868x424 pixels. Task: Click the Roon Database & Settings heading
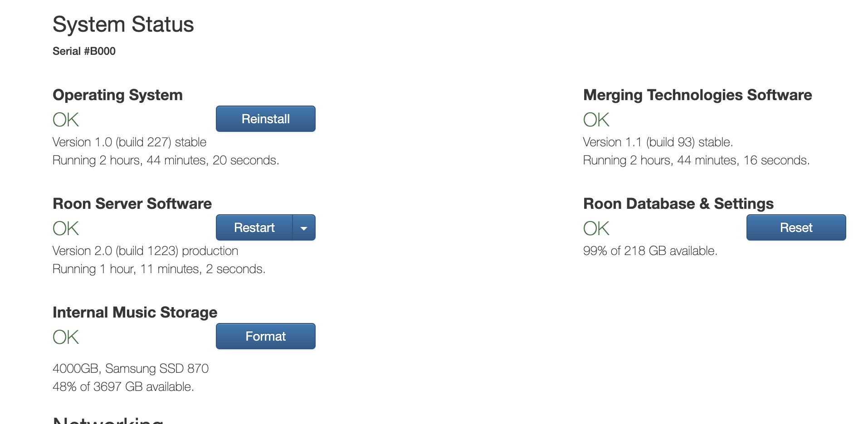pyautogui.click(x=678, y=204)
